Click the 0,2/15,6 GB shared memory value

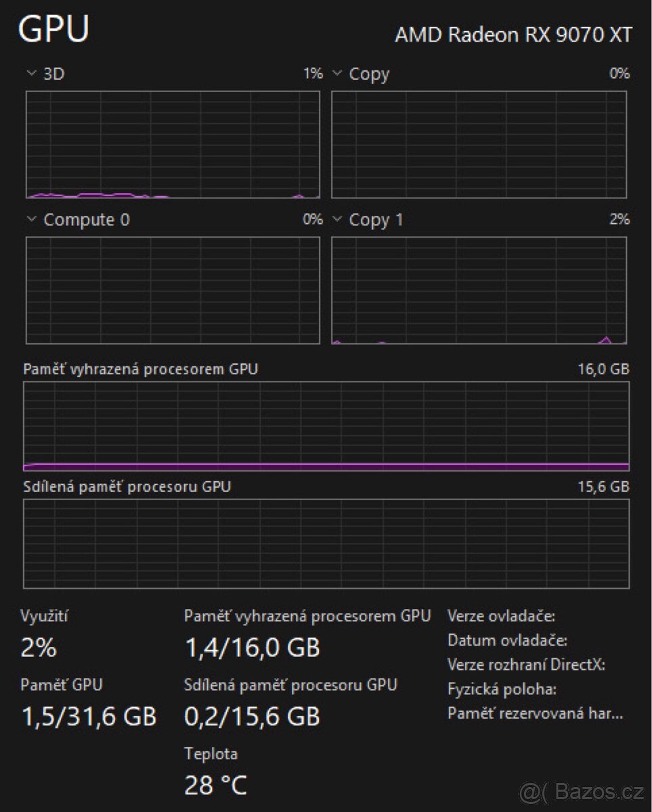coord(252,716)
